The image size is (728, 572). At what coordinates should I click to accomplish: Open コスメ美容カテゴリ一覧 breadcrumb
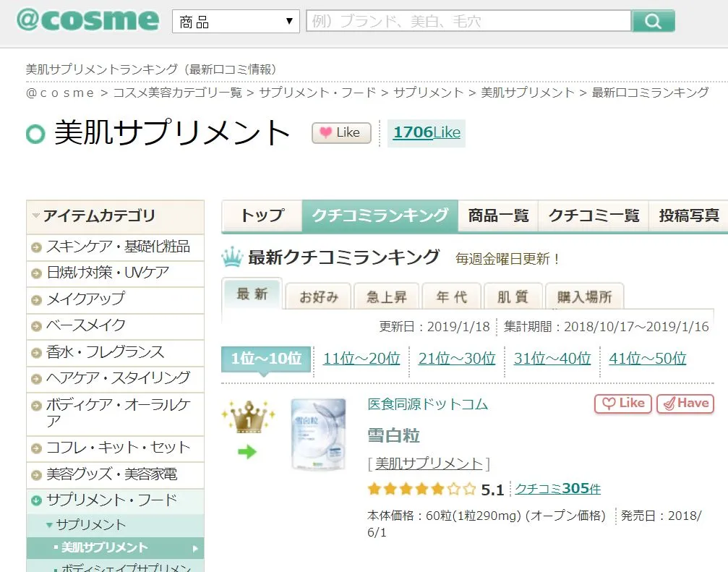[178, 93]
